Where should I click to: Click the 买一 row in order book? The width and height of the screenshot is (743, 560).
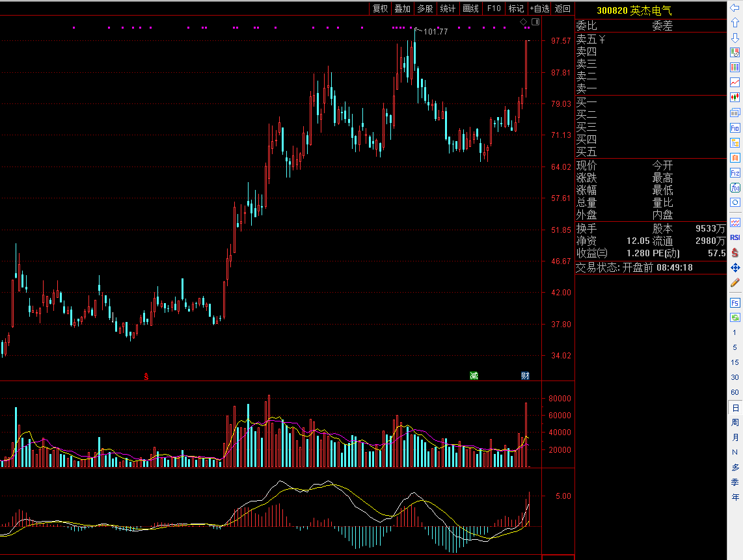click(x=650, y=102)
